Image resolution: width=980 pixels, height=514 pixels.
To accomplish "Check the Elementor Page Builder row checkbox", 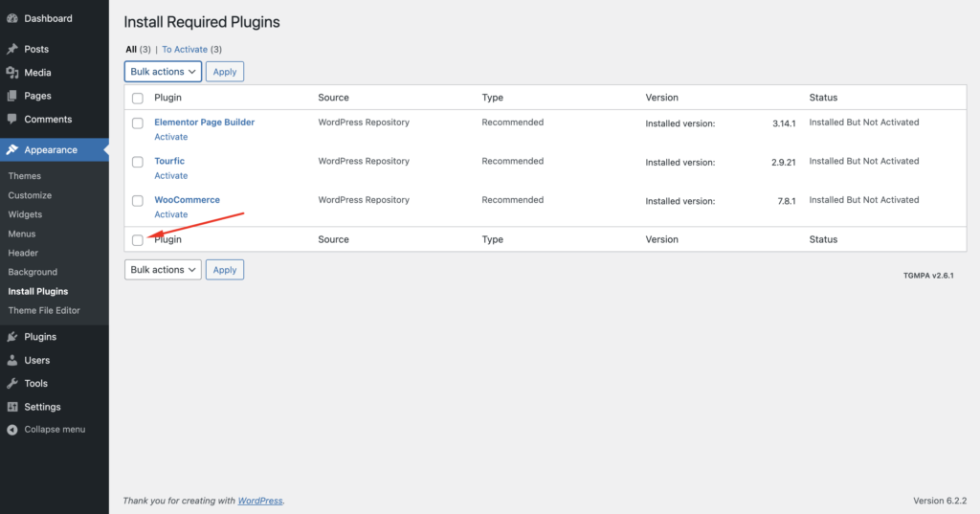I will coord(138,123).
